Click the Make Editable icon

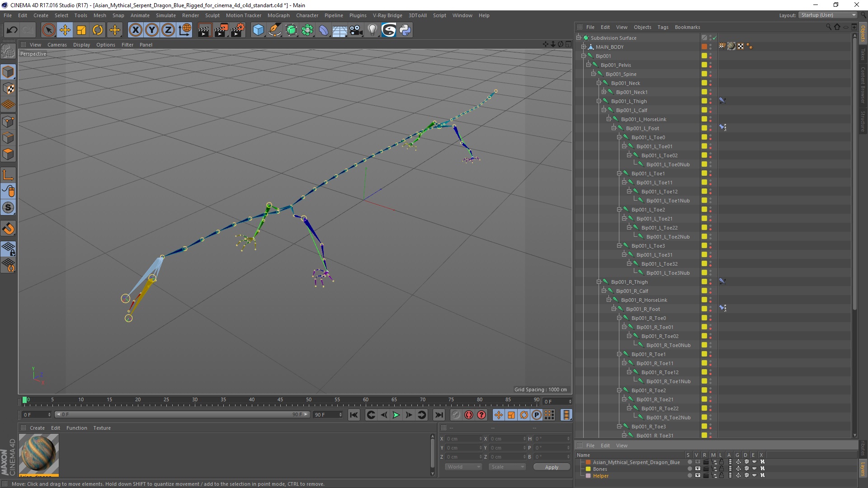8,52
